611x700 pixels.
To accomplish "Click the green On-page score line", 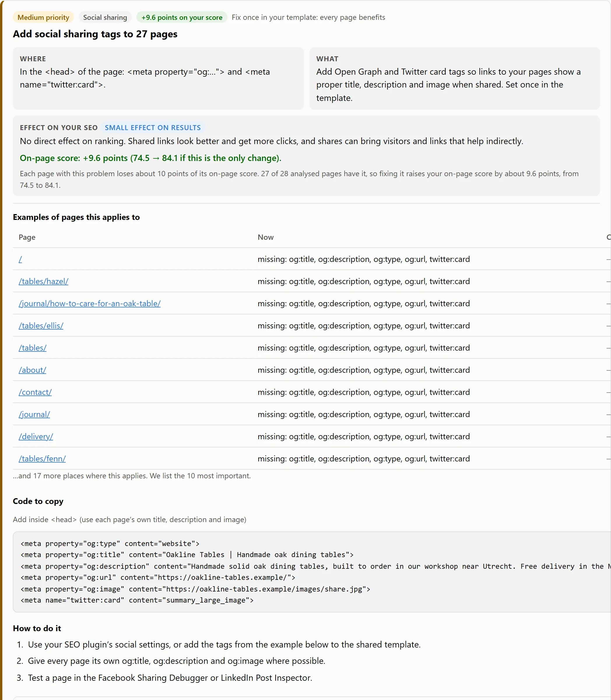I will point(150,158).
